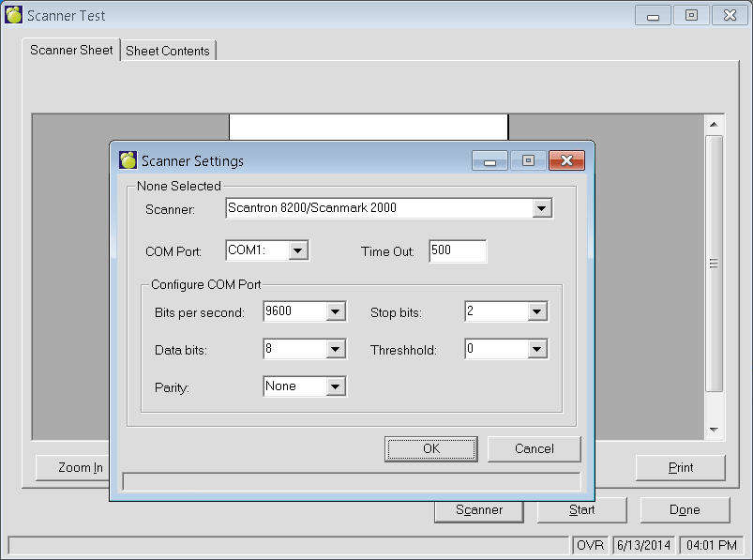Image resolution: width=753 pixels, height=560 pixels.
Task: Click the Scanner Test window title icon
Action: [14, 16]
